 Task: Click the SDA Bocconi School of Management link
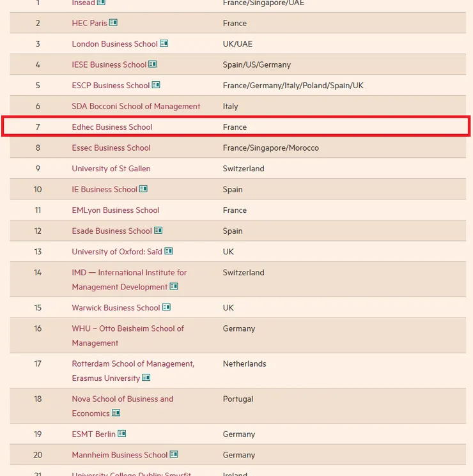coord(136,106)
